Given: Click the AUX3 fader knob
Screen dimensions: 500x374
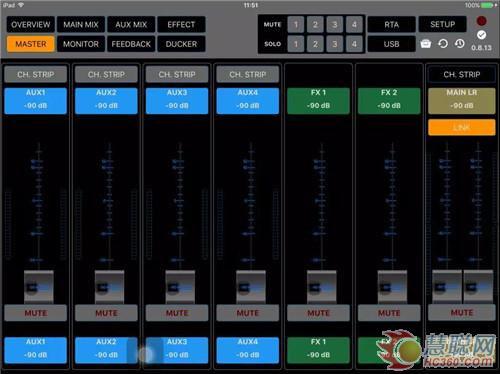Looking at the screenshot, I should [180, 287].
